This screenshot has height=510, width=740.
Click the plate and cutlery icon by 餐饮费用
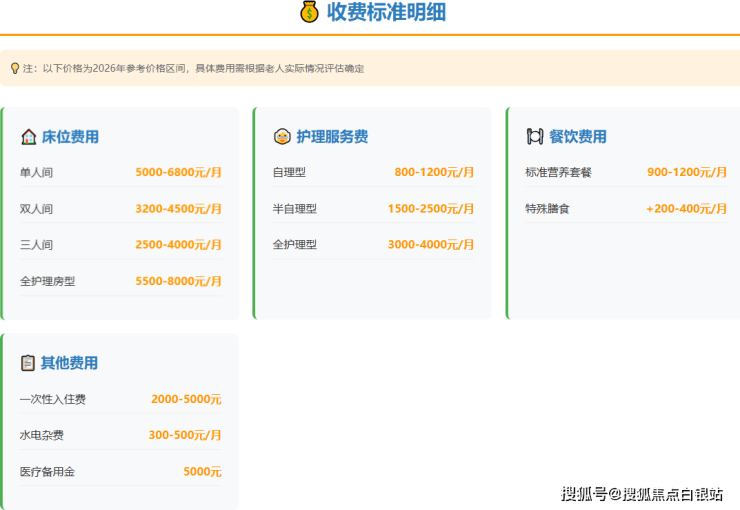[534, 137]
